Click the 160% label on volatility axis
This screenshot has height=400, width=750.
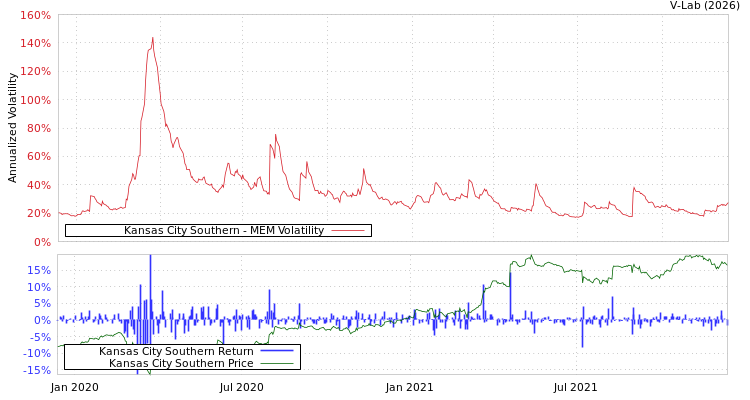click(35, 16)
